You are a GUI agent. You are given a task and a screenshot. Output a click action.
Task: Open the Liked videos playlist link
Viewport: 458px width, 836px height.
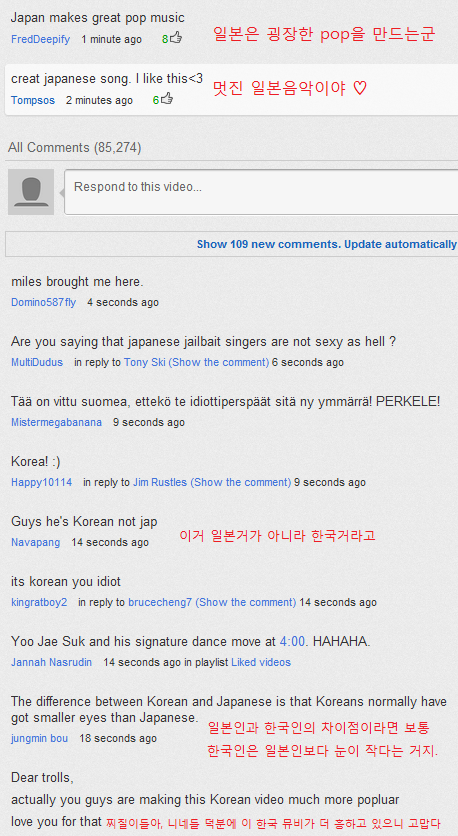tap(261, 662)
